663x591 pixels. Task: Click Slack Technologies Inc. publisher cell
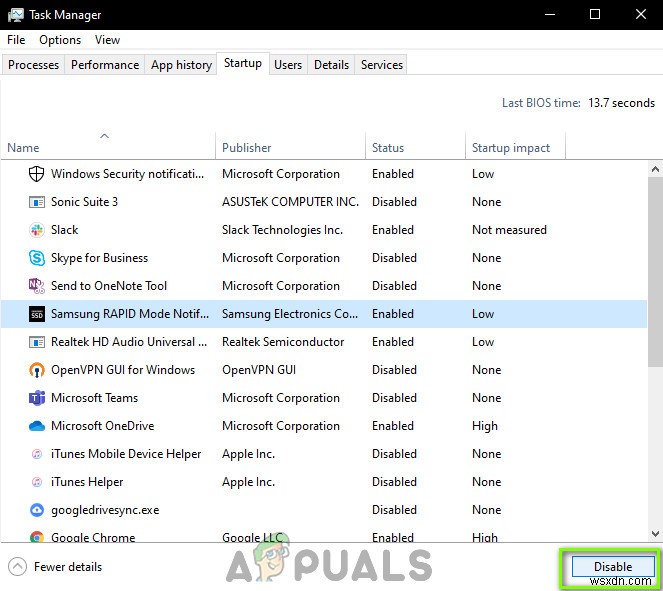(282, 230)
